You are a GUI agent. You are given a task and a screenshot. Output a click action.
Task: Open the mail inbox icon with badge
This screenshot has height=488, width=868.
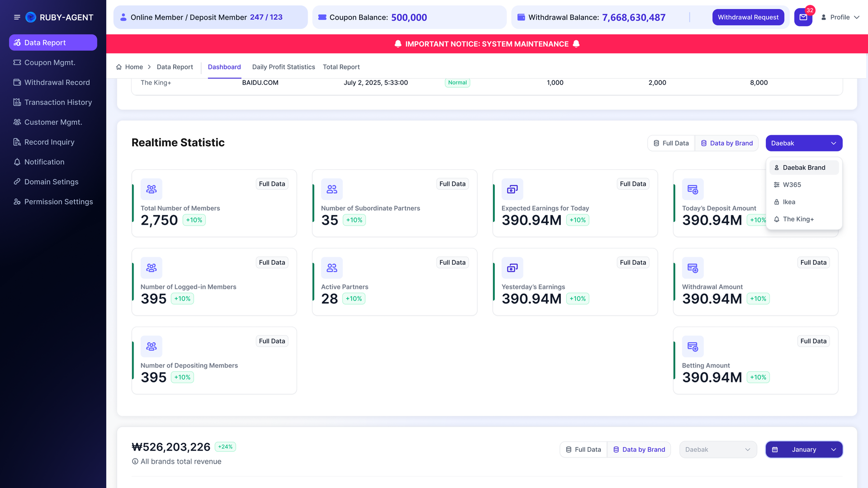pos(803,17)
